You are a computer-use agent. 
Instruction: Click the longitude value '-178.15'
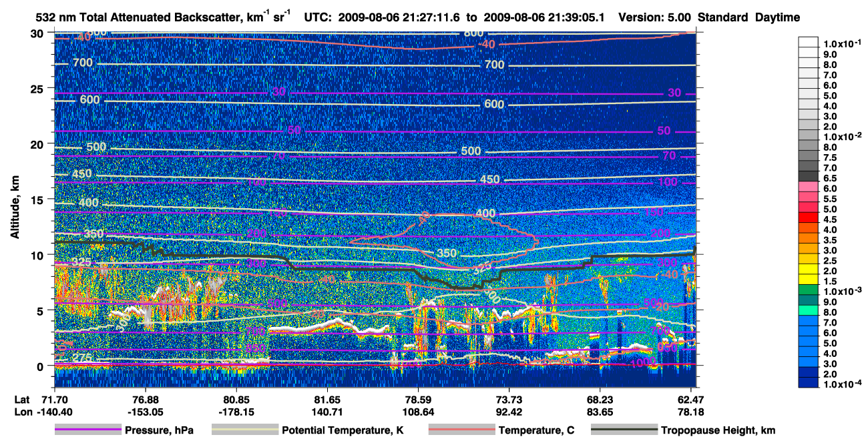coord(236,412)
